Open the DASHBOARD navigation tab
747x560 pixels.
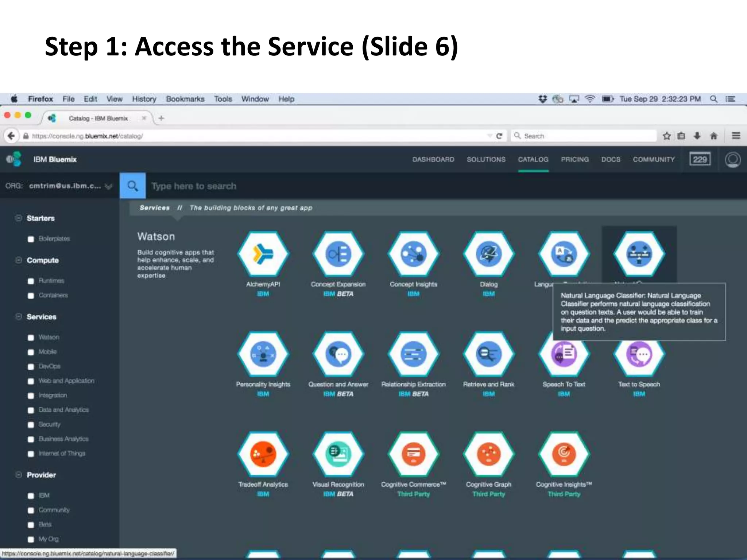coord(433,159)
